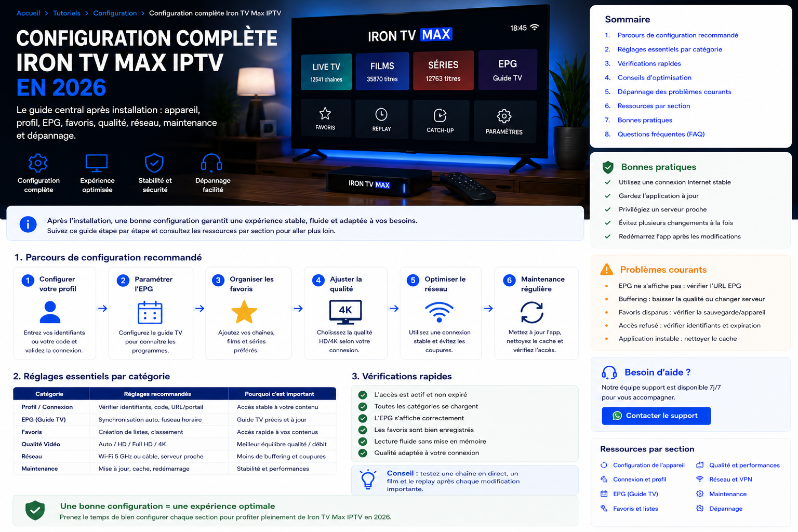Open Configuration de l'appareil resource link

[x=648, y=465]
